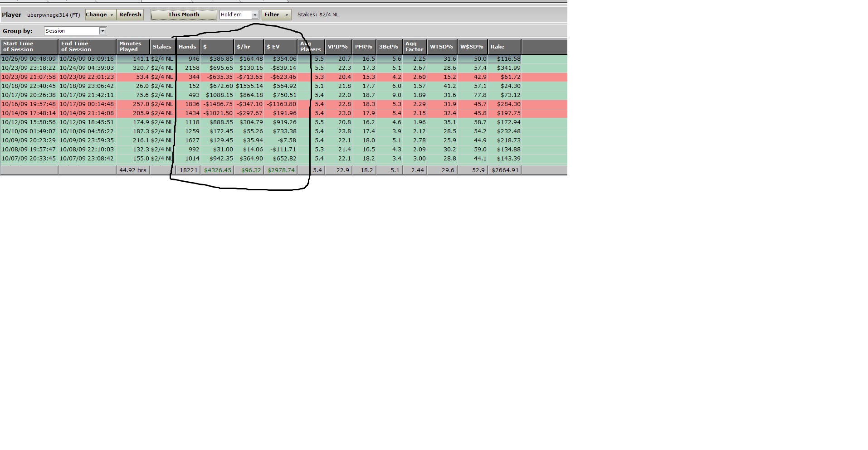The width and height of the screenshot is (868, 450).
Task: Sort by Stakes column header
Action: click(x=162, y=47)
